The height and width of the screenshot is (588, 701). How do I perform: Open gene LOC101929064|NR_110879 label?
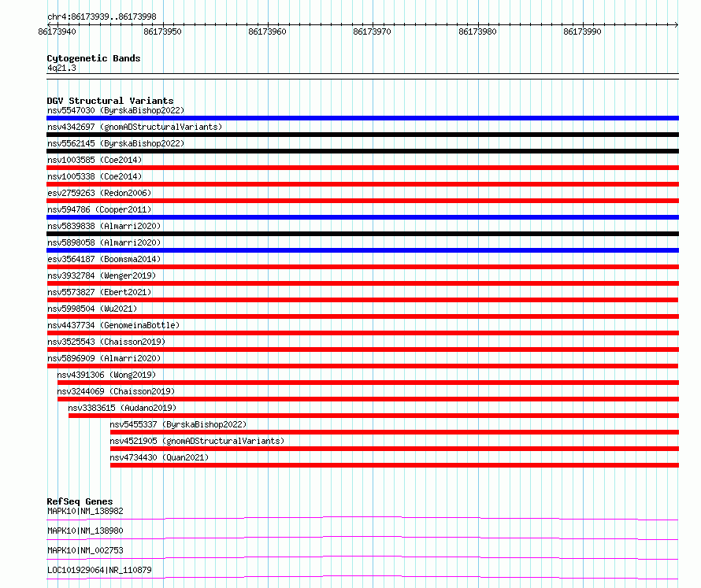point(99,570)
